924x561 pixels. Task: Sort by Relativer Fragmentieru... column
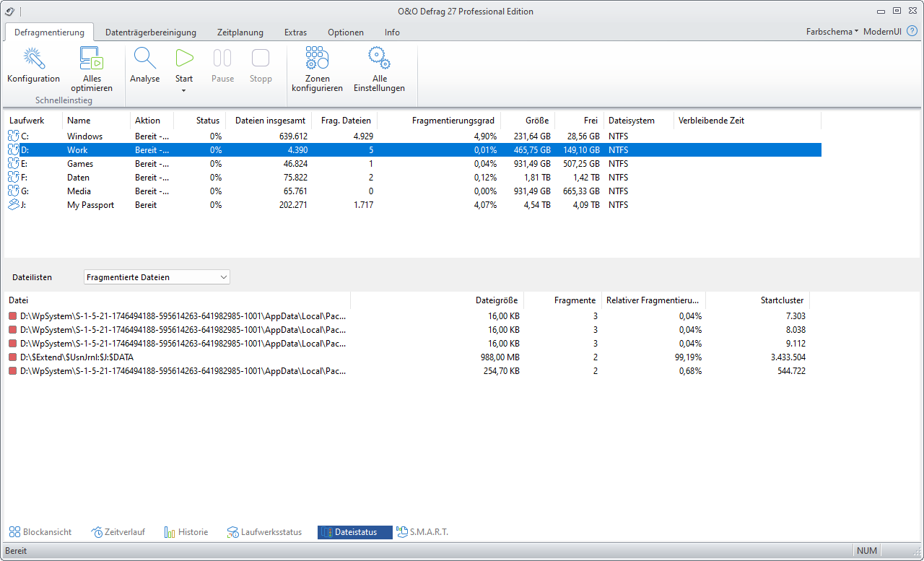(653, 300)
